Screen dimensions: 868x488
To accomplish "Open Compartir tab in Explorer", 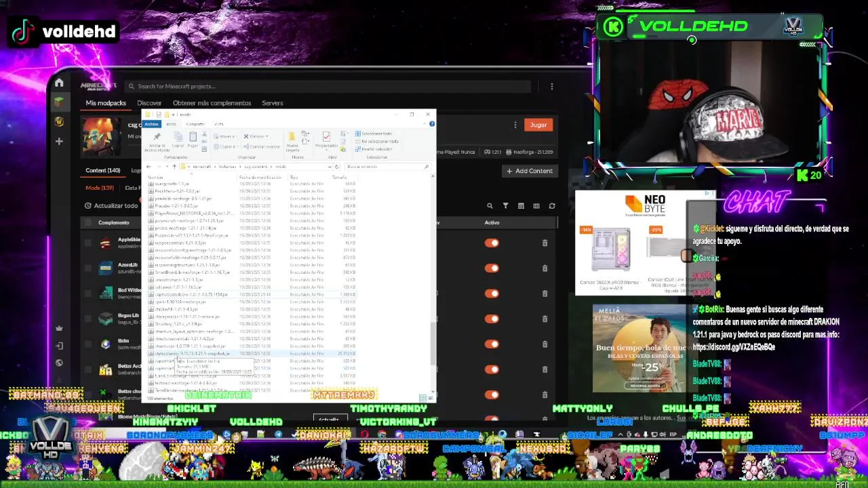I will [x=195, y=124].
